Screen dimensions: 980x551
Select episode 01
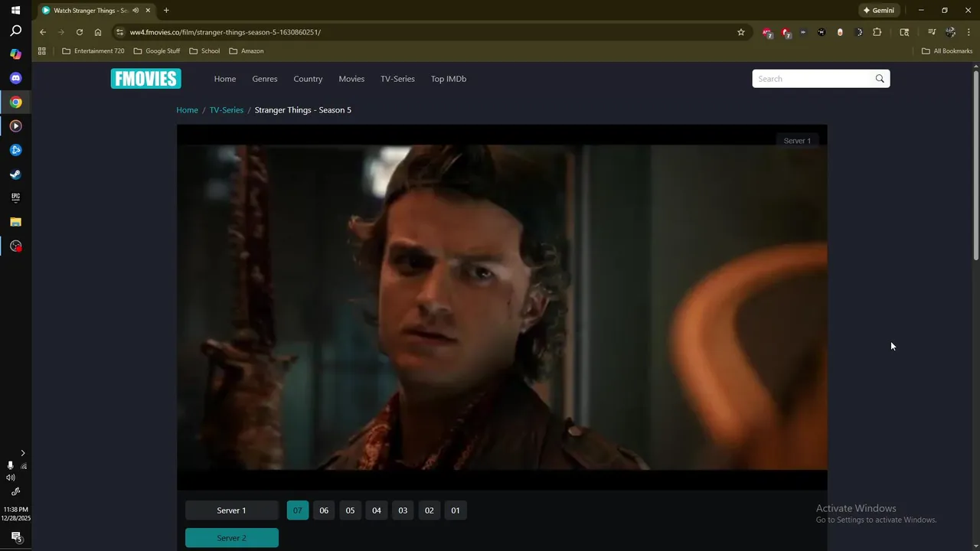coord(456,510)
